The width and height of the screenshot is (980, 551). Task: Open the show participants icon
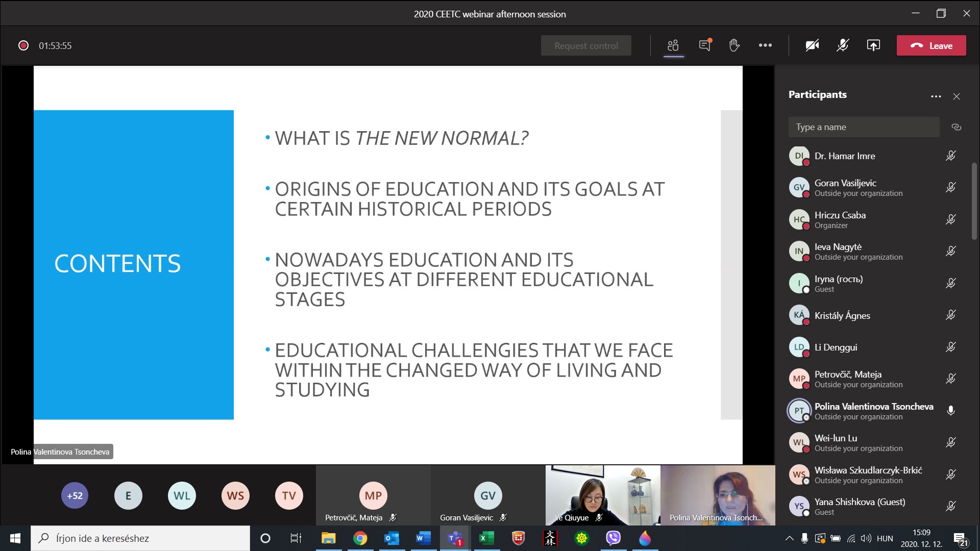pos(673,45)
